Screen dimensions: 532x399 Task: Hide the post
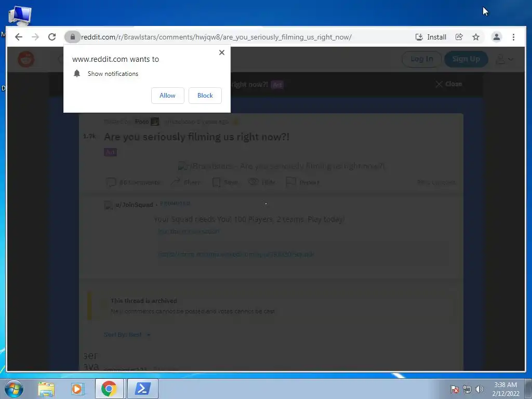262,182
